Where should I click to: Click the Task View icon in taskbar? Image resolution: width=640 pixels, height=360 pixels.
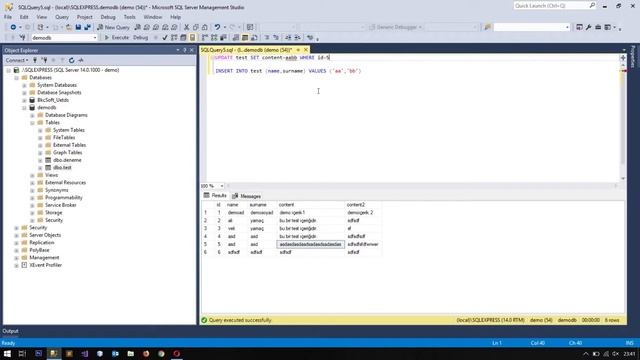[22, 354]
